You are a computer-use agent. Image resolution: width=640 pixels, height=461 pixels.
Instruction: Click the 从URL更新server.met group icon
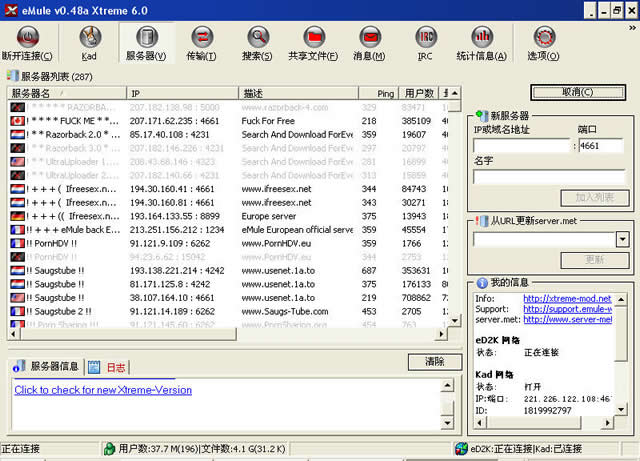482,221
